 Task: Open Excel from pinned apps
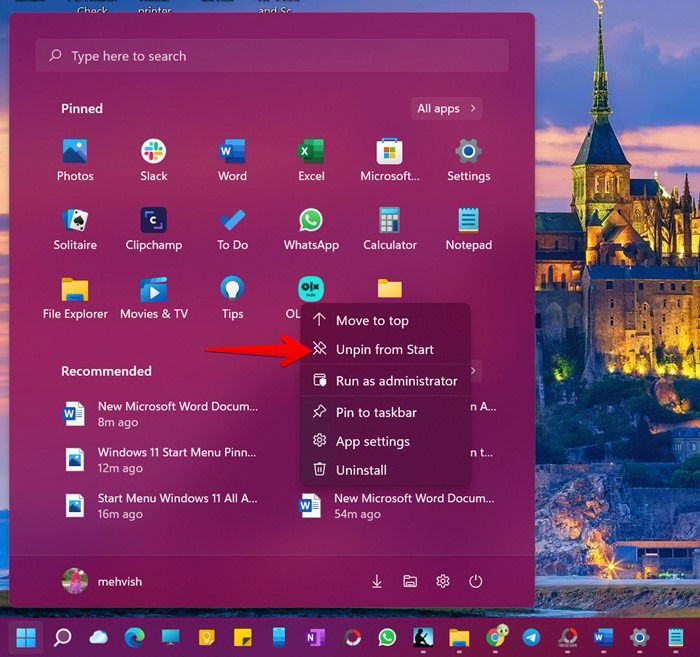tap(311, 160)
